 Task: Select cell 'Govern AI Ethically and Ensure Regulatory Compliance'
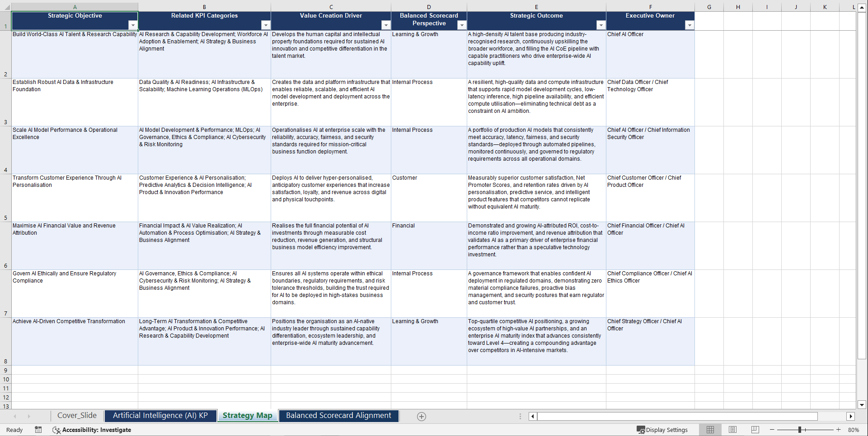(x=75, y=293)
